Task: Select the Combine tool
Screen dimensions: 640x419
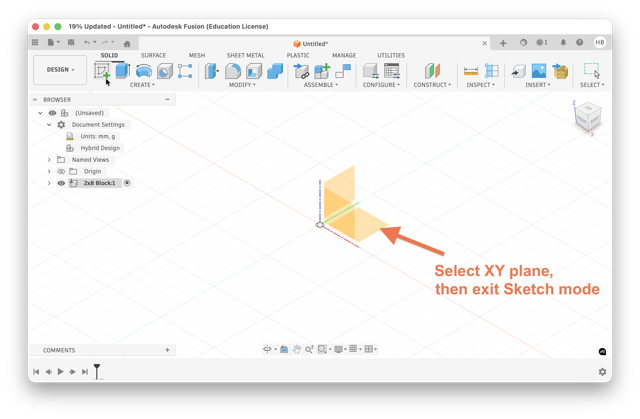Action: tap(275, 71)
